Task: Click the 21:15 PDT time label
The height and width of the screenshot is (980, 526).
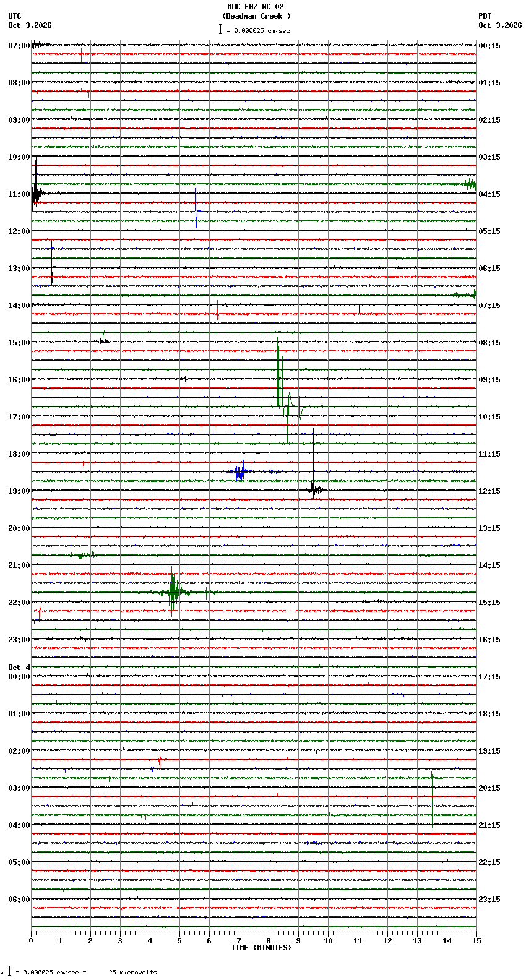Action: (489, 825)
